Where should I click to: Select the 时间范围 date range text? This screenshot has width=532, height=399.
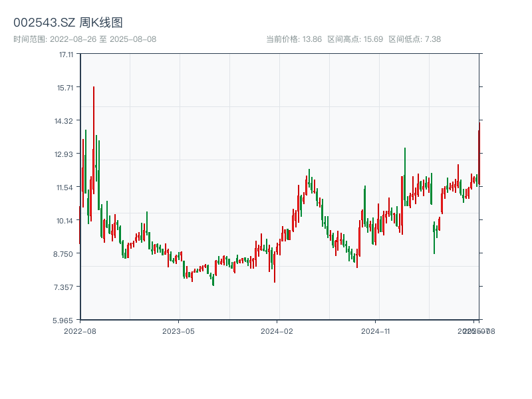(84, 39)
